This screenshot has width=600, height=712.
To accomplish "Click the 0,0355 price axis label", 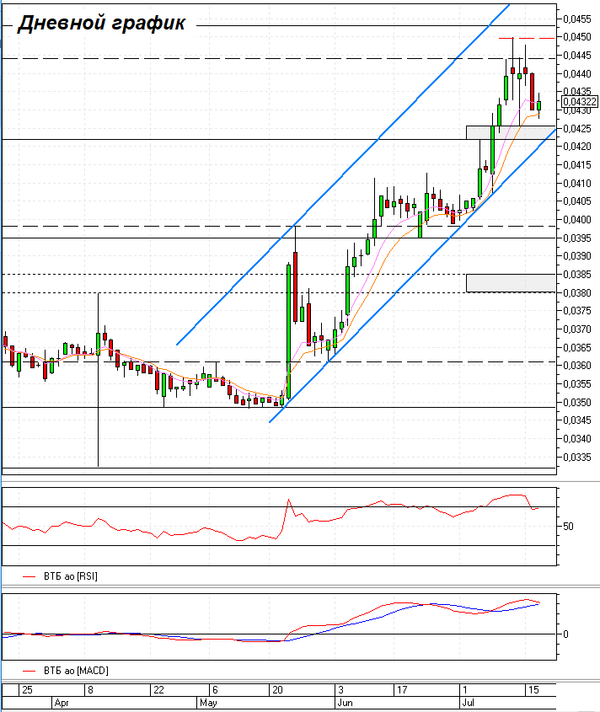I will [577, 384].
